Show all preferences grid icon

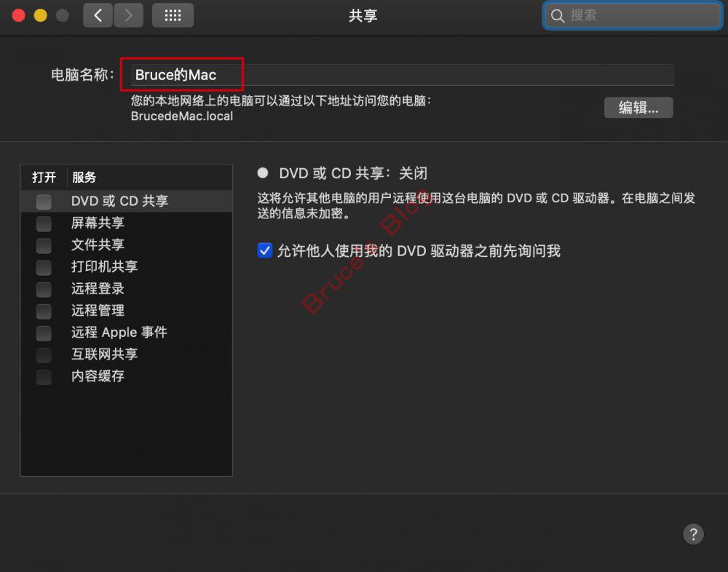173,15
